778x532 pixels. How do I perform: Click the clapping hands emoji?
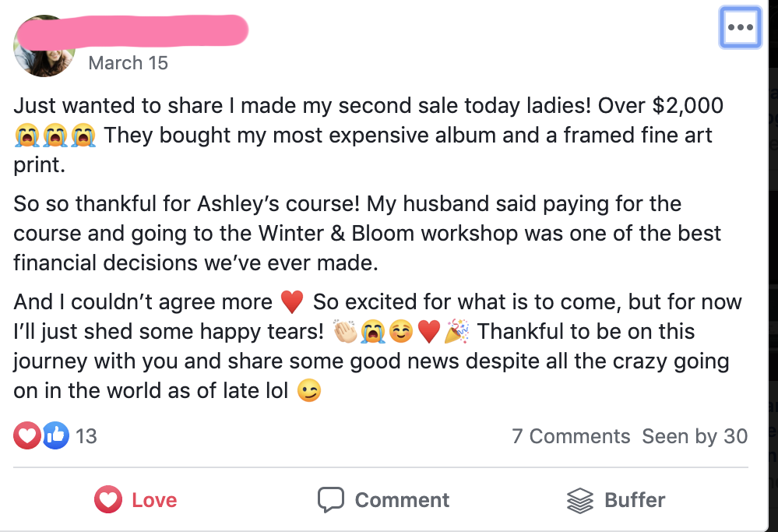click(x=344, y=332)
